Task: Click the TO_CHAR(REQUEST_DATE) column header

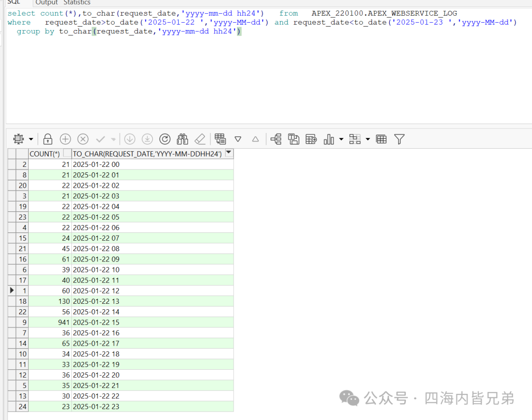Action: click(x=153, y=154)
